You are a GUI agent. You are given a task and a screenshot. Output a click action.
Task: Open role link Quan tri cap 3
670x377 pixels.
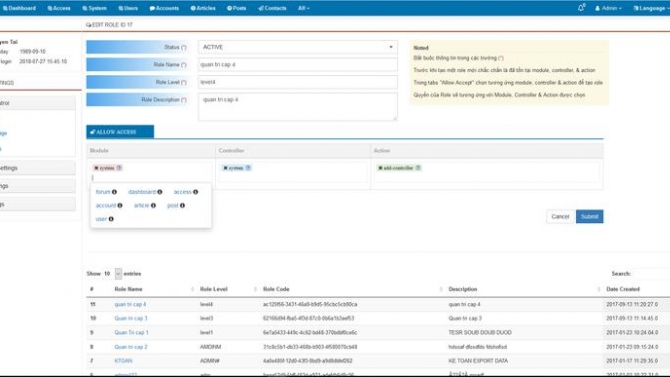(x=131, y=318)
